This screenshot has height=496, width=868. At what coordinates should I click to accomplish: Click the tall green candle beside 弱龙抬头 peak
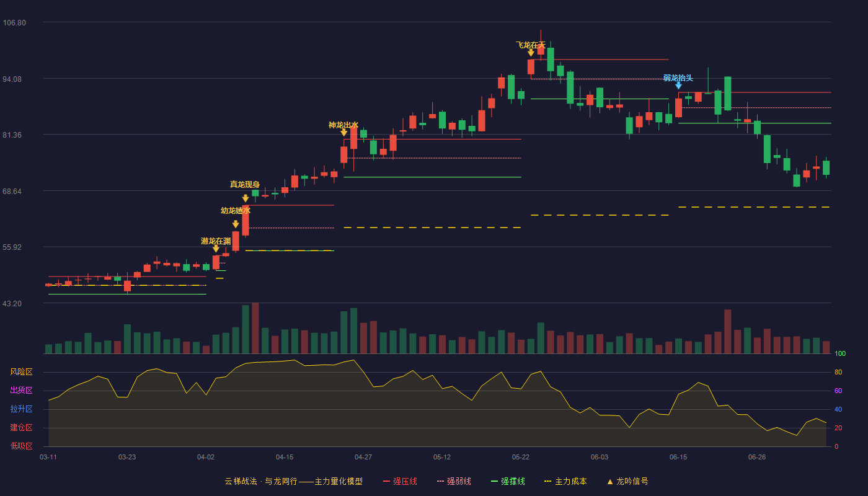tap(727, 94)
